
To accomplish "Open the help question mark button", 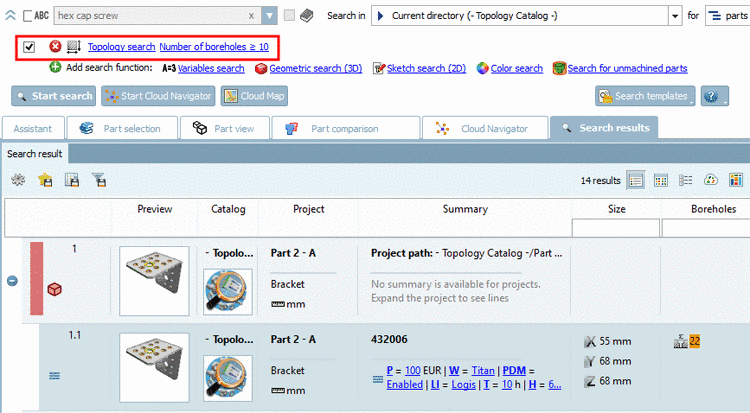I will click(715, 96).
